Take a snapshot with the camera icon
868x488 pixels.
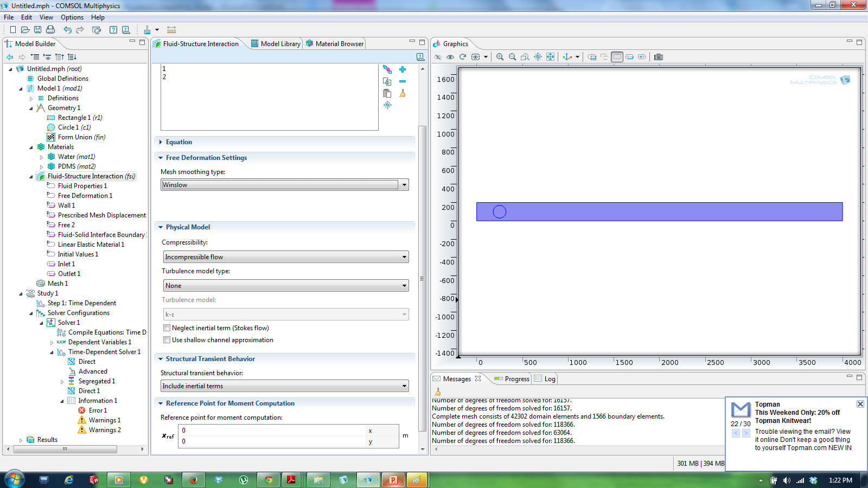click(x=658, y=57)
